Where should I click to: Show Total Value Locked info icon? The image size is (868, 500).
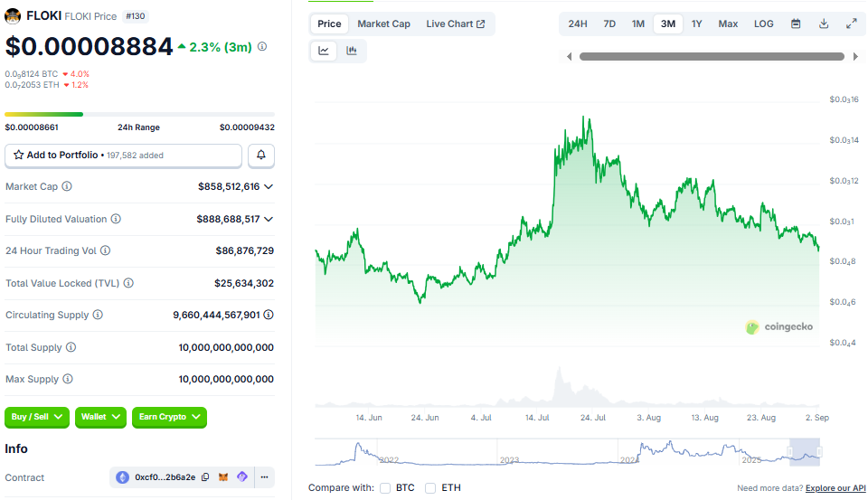pos(128,283)
